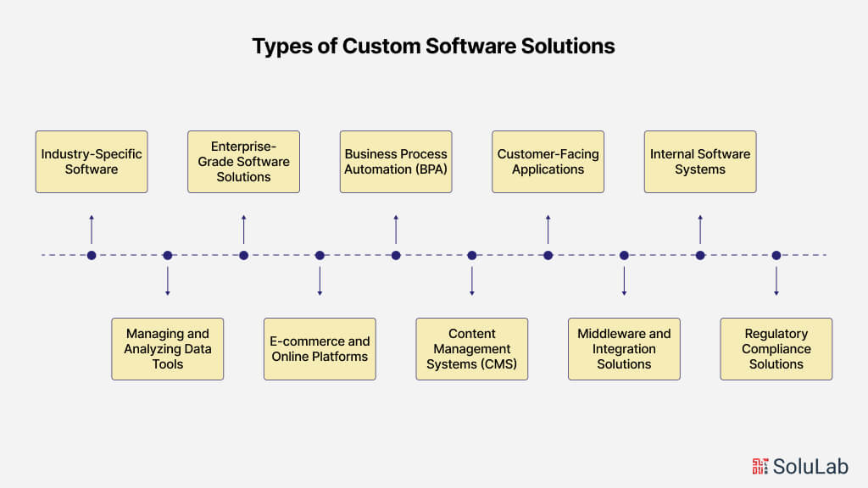Image resolution: width=868 pixels, height=488 pixels.
Task: Click the "Types of Custom Software Solutions" title
Action: (x=433, y=47)
